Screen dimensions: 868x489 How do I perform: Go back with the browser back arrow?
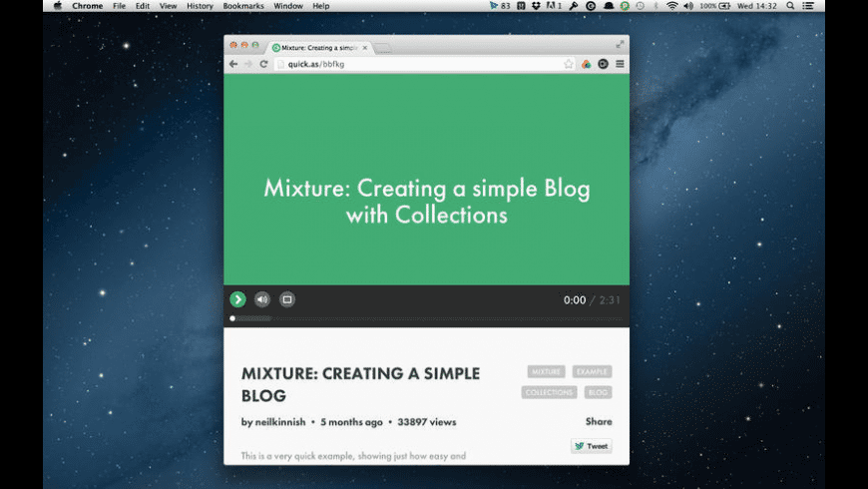coord(233,64)
